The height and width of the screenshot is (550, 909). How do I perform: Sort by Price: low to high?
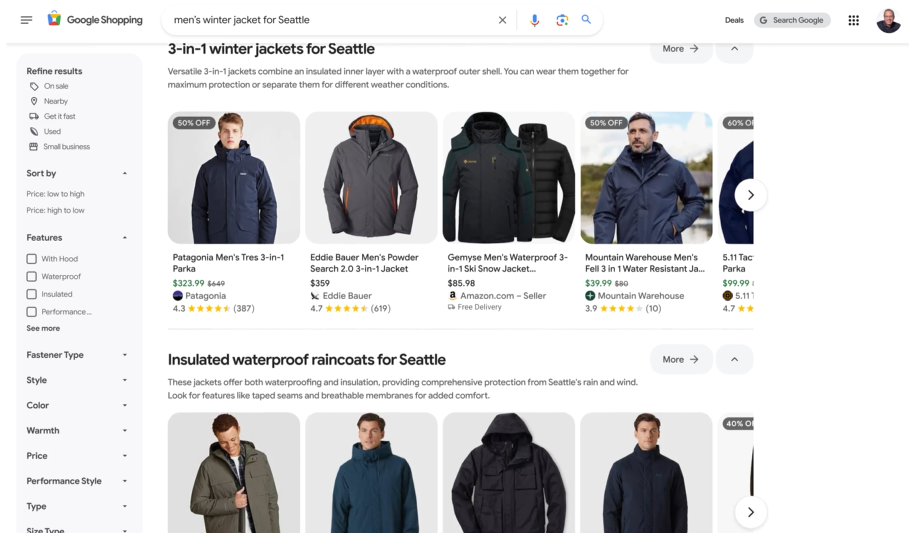pos(55,194)
